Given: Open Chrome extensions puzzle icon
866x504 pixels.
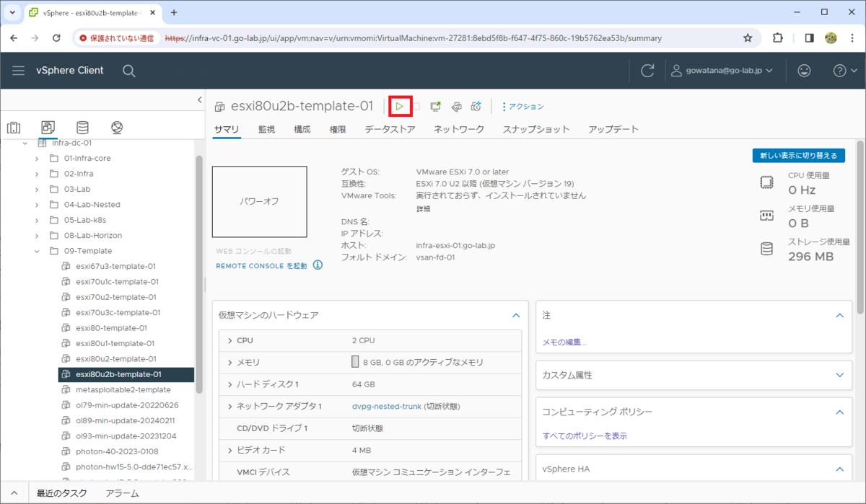Looking at the screenshot, I should point(778,37).
